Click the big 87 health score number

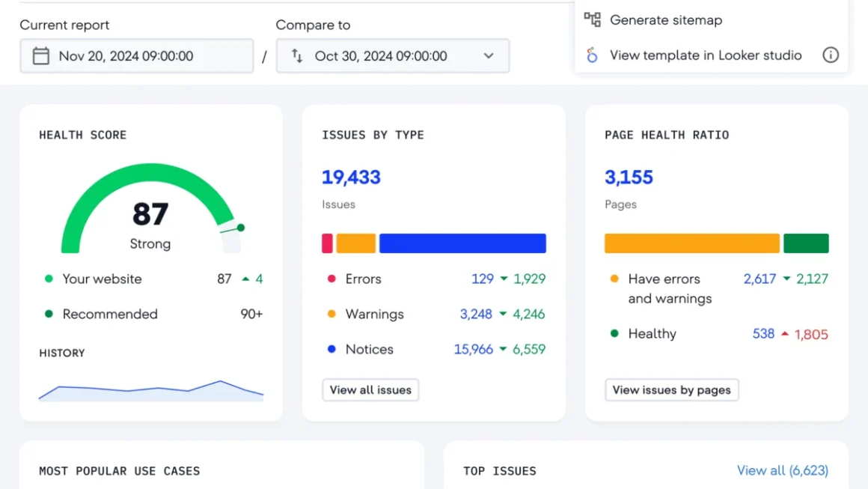click(150, 214)
